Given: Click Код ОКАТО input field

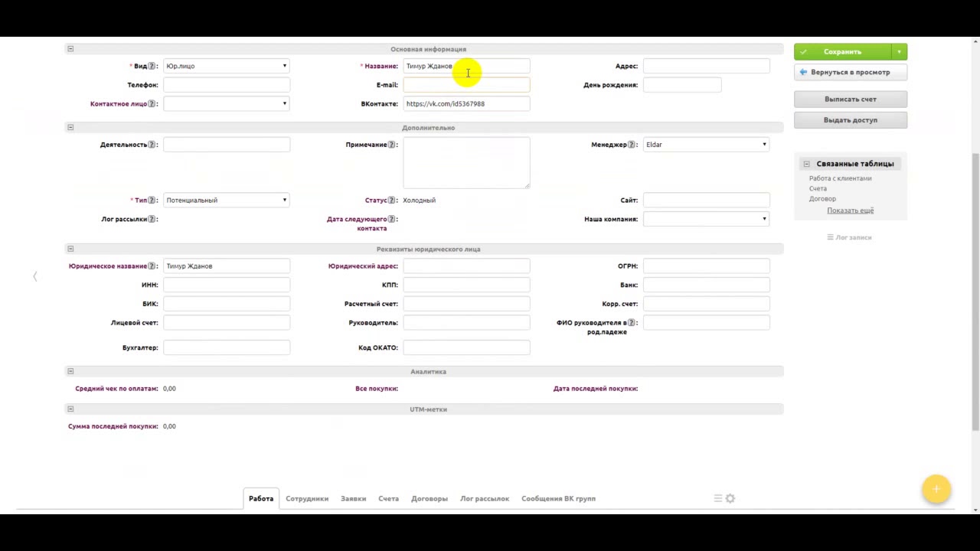Looking at the screenshot, I should [466, 347].
